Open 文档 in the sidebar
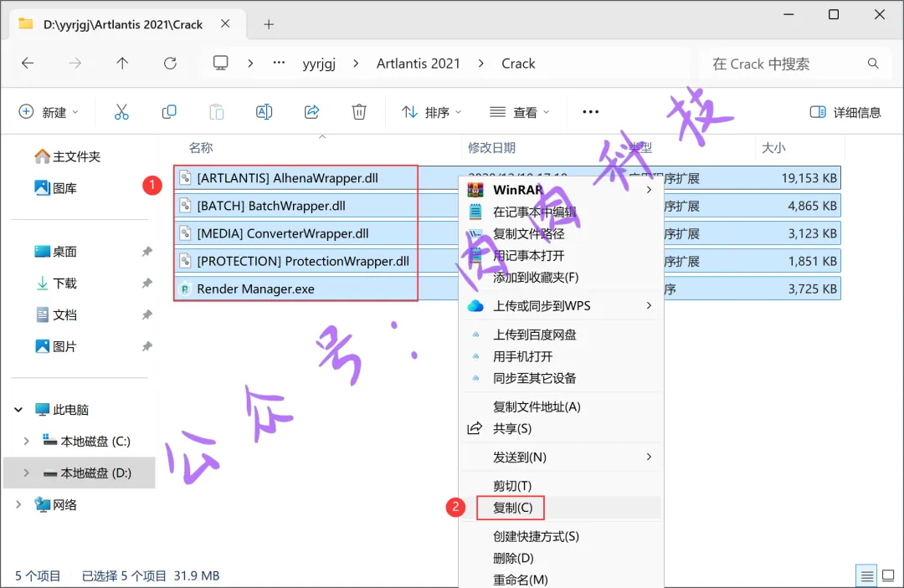This screenshot has height=588, width=904. point(56,315)
